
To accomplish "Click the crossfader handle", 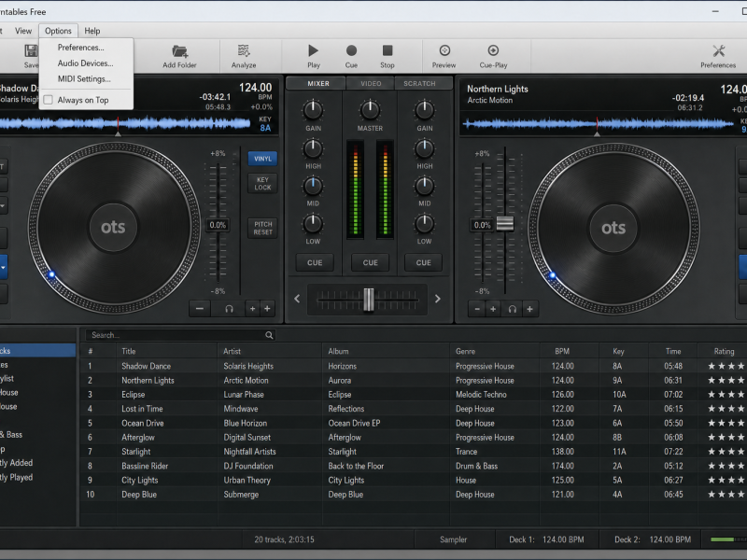I will pos(368,299).
